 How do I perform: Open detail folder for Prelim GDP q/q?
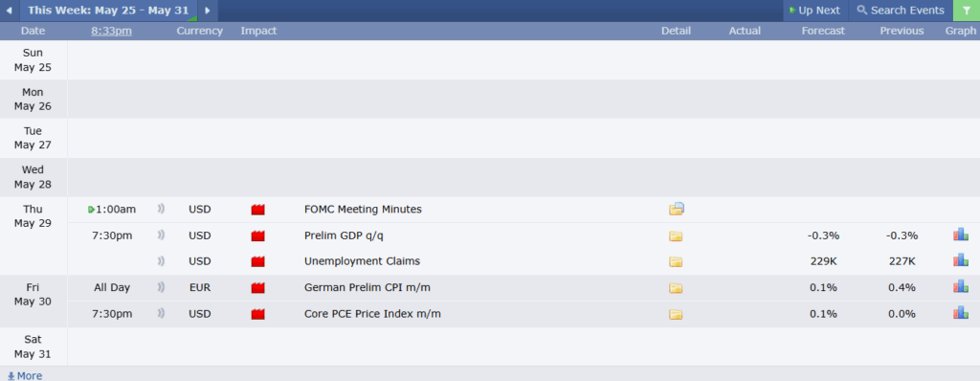[x=676, y=235]
